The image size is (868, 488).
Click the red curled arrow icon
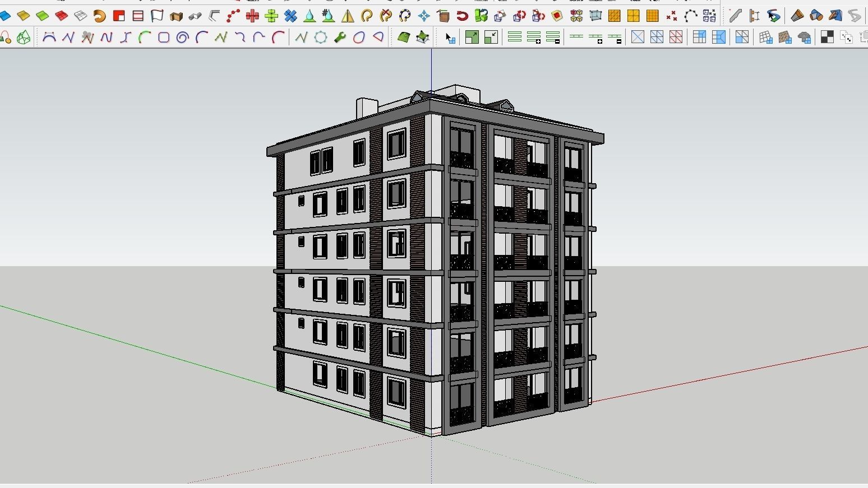[x=462, y=16]
